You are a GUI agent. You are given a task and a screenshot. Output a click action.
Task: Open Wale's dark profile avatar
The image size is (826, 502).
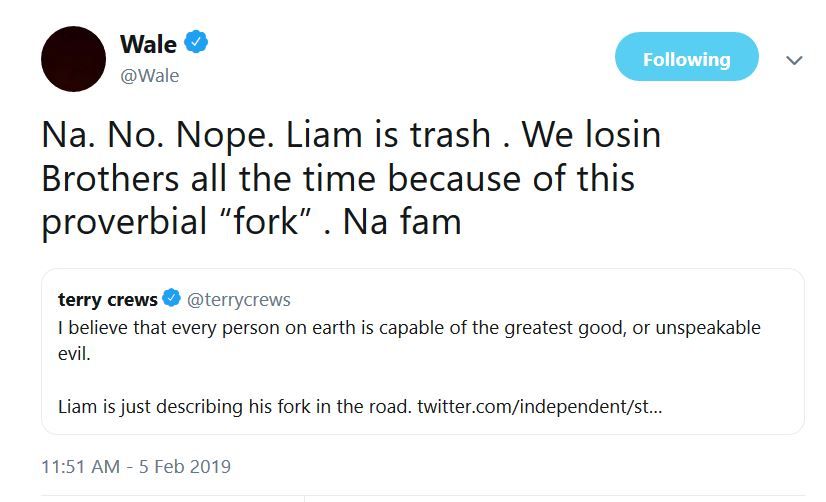[73, 59]
